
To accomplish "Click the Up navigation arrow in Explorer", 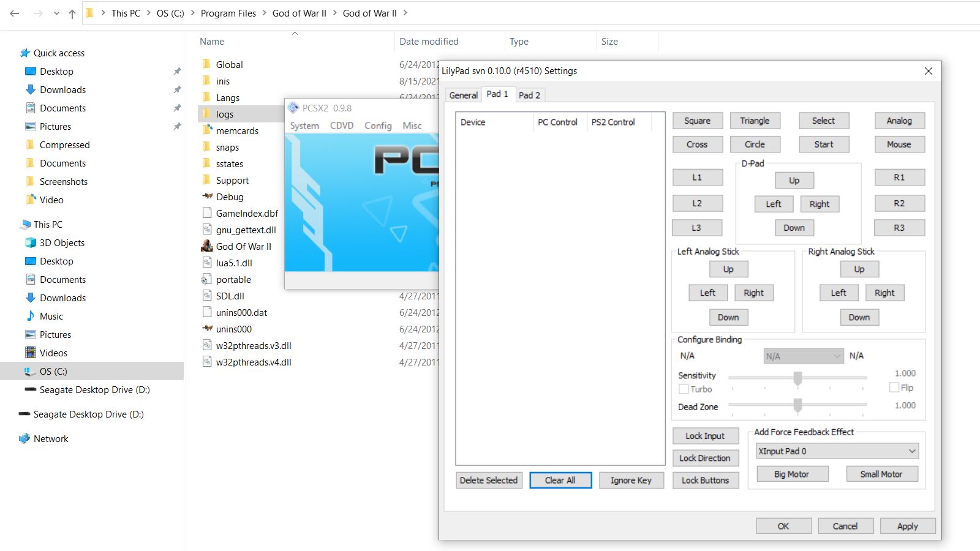I will (x=72, y=13).
